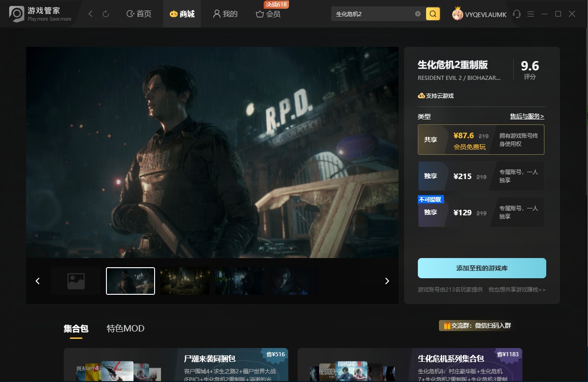The image size is (588, 382).
Task: Click the 生化危机2 search input field
Action: 374,14
